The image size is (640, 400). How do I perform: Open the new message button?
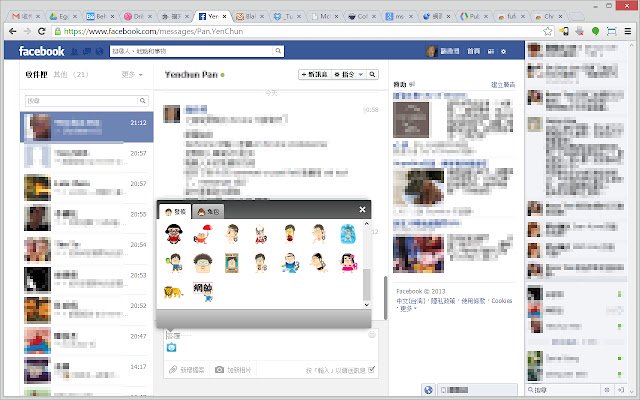[315, 75]
